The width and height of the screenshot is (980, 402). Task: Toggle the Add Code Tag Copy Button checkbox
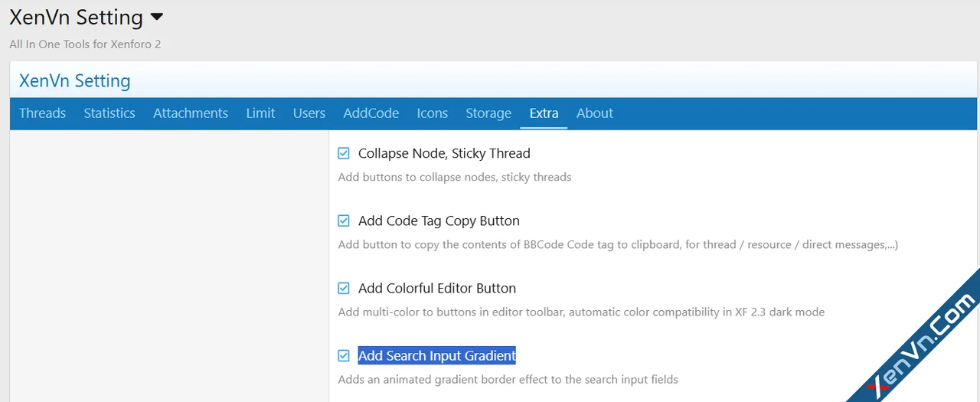[x=344, y=221]
